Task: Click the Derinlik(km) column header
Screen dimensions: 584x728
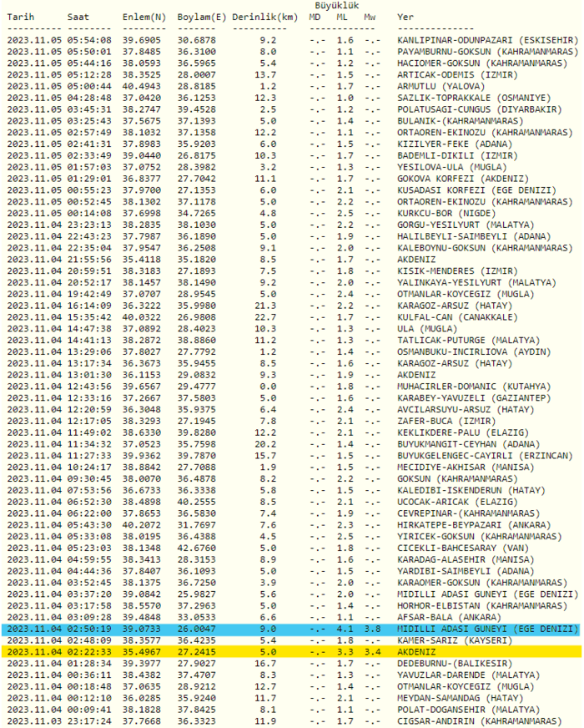Action: tap(264, 17)
